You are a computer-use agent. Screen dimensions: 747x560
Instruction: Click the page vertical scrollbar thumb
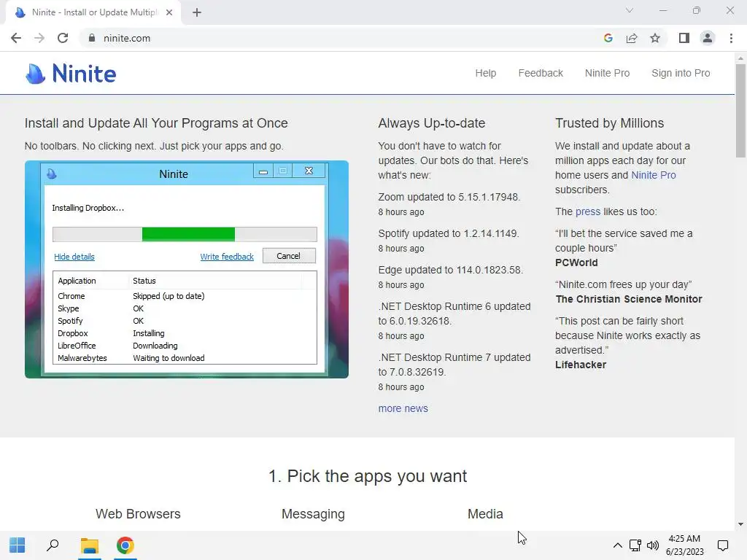[x=740, y=111]
